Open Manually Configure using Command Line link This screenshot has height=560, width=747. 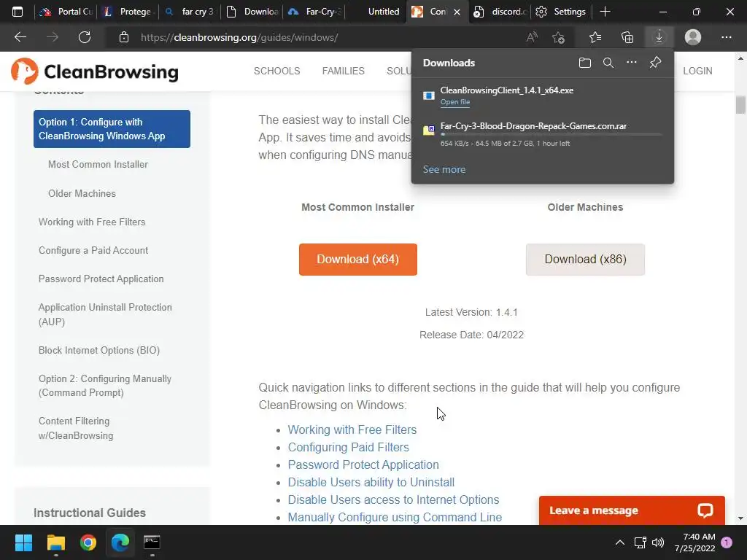click(395, 517)
